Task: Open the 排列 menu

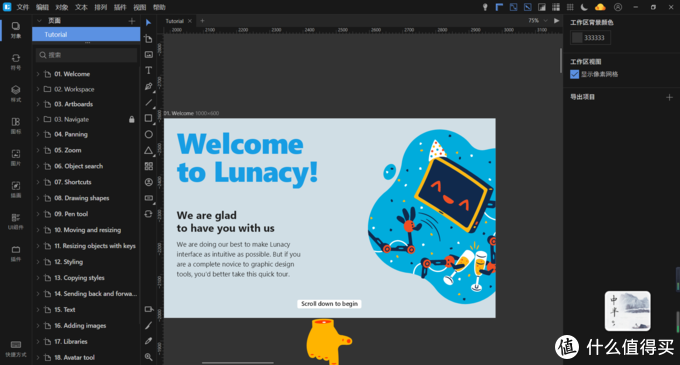Action: pos(101,7)
